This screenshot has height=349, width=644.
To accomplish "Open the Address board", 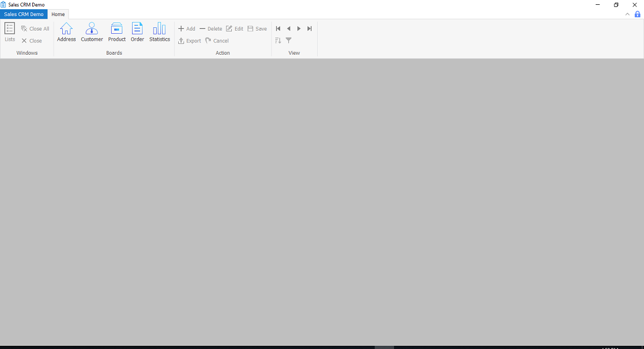I will click(x=67, y=32).
